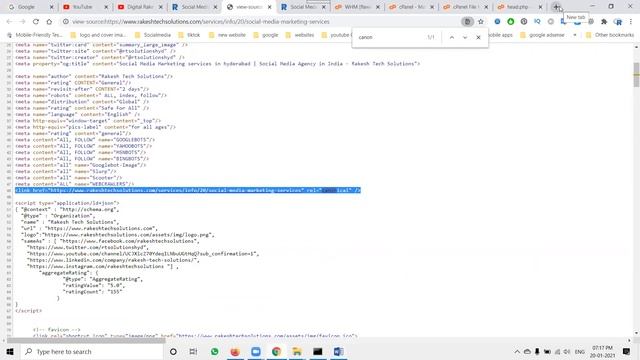Viewport: 640px width, 360px height.
Task: Go forward to next page
Action: click(x=22, y=22)
